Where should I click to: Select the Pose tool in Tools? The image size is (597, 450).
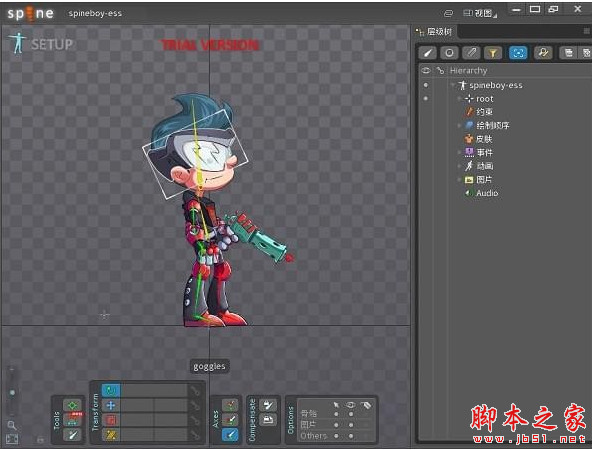tap(72, 405)
